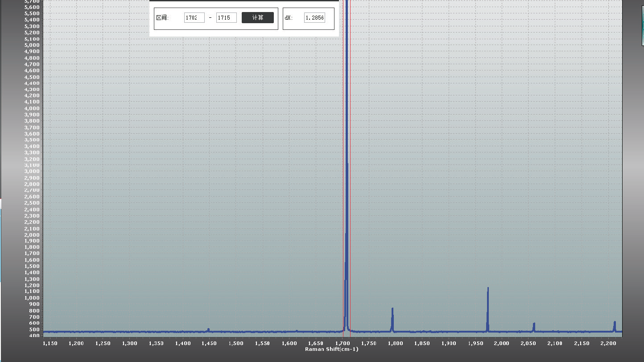Click the 400 tick on the y-axis

coord(35,336)
